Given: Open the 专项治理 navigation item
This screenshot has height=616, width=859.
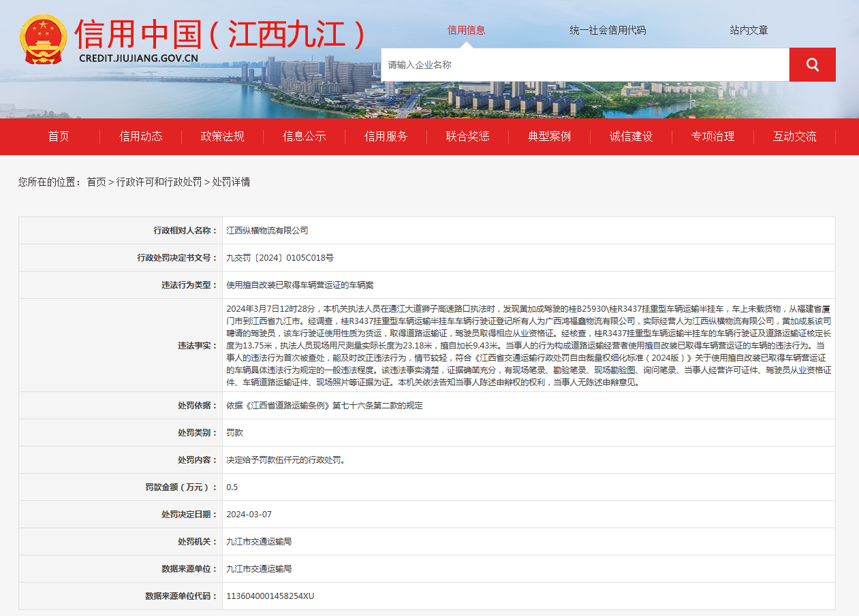Looking at the screenshot, I should click(x=713, y=136).
